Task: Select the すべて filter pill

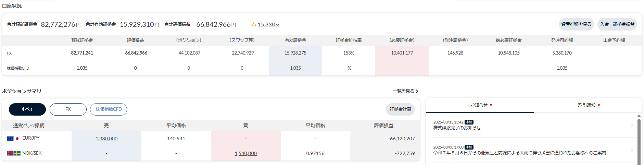Action: point(27,109)
